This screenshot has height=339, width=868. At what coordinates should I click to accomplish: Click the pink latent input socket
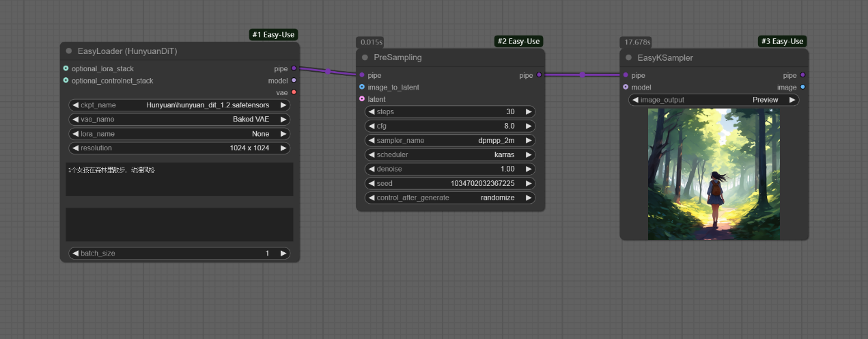(x=362, y=99)
